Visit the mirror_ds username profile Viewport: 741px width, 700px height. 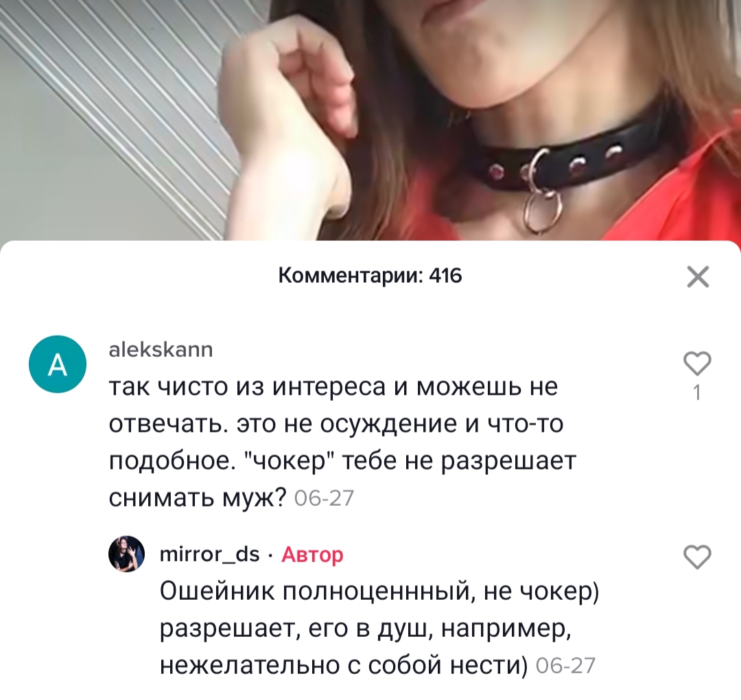(x=210, y=554)
